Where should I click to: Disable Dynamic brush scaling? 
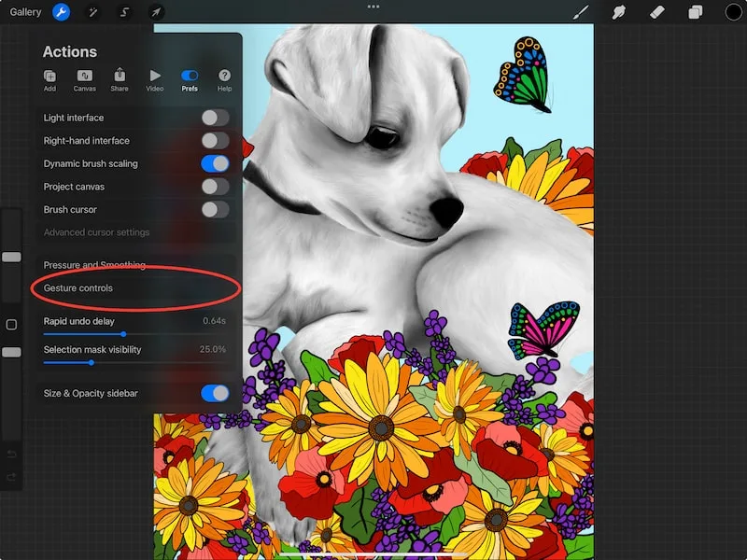215,163
